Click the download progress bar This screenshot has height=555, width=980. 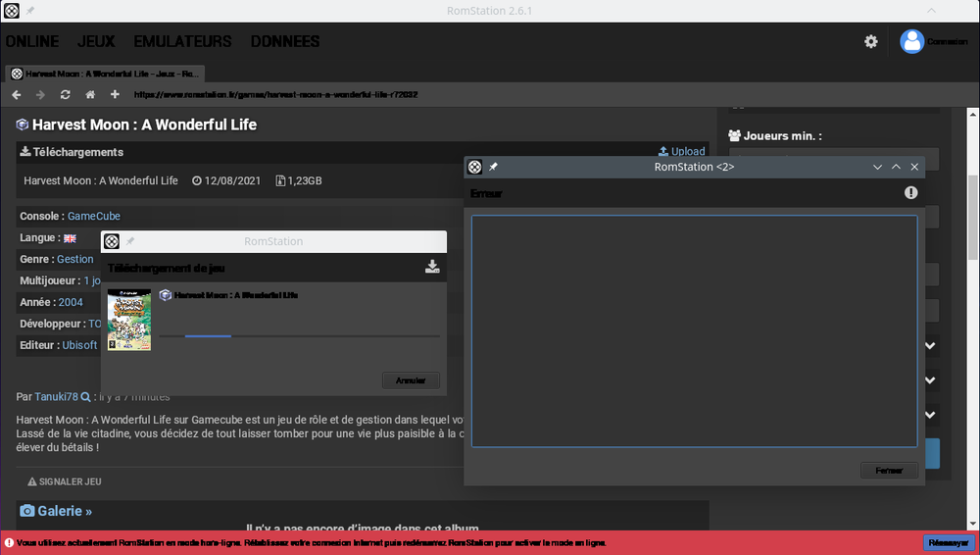coord(299,336)
